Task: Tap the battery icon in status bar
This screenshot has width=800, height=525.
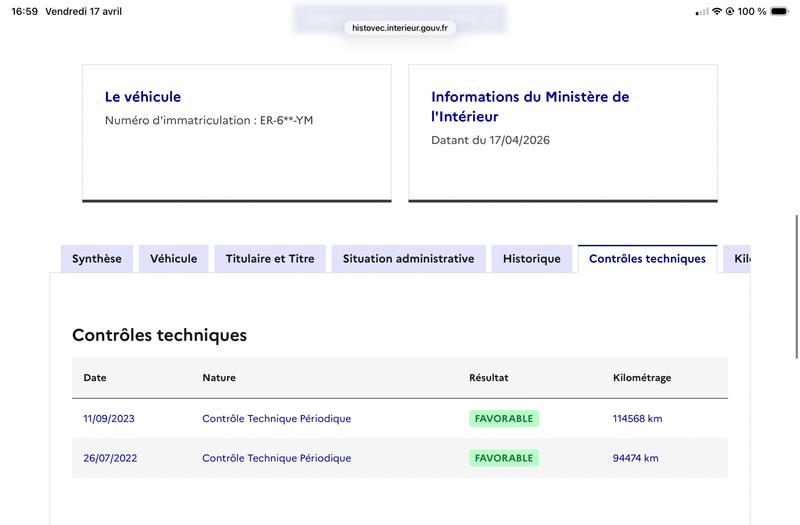Action: click(x=780, y=12)
